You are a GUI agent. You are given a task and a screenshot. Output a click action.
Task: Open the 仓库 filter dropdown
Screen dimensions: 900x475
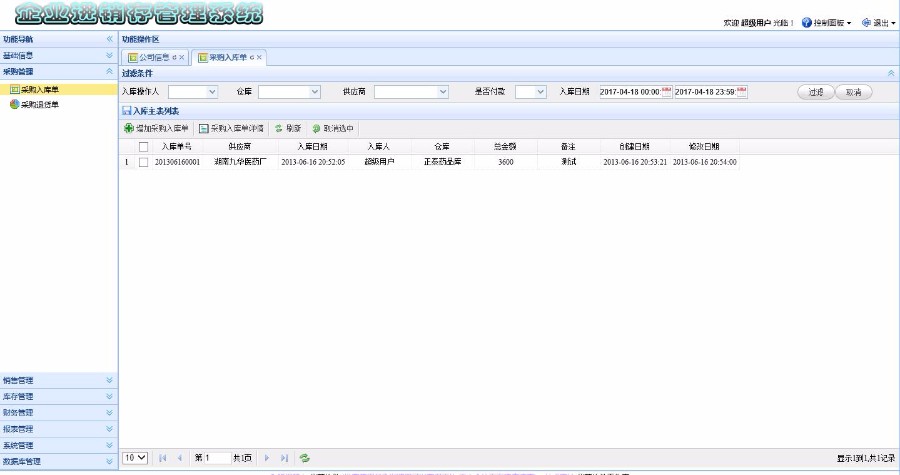point(315,92)
